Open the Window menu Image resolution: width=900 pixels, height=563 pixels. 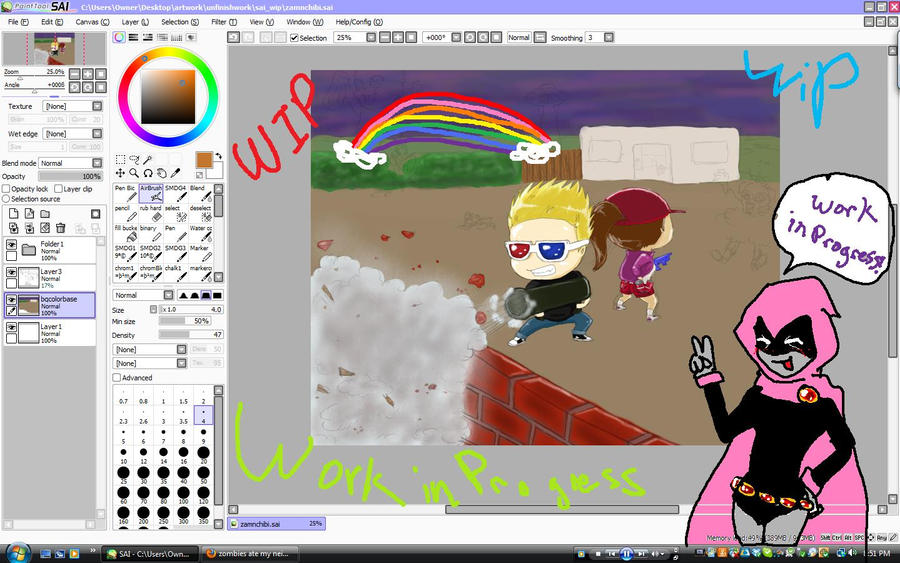coord(305,22)
